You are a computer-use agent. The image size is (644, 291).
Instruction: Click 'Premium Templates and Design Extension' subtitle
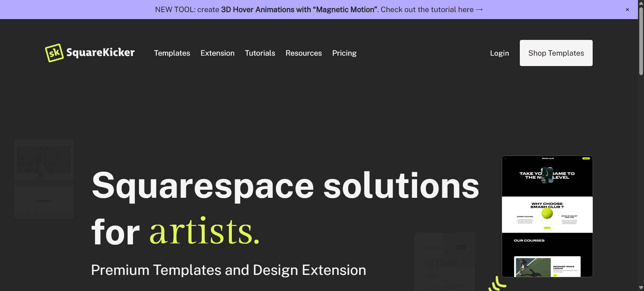click(229, 270)
